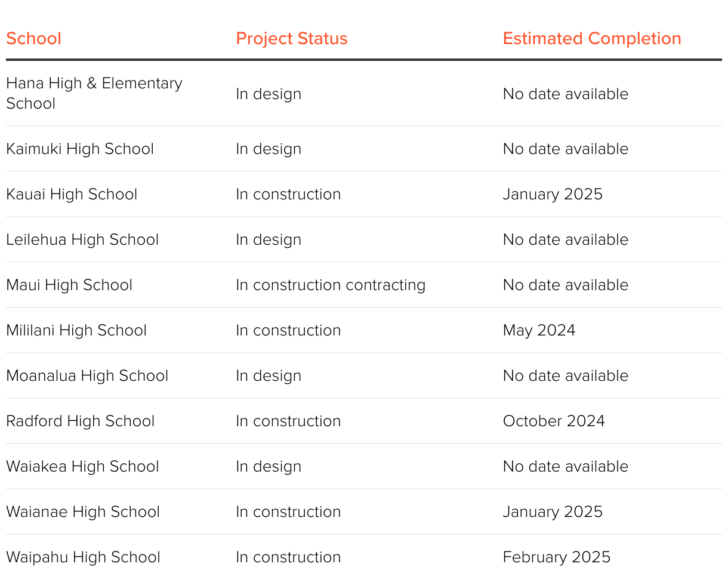Click the Project Status column header

coord(291,39)
